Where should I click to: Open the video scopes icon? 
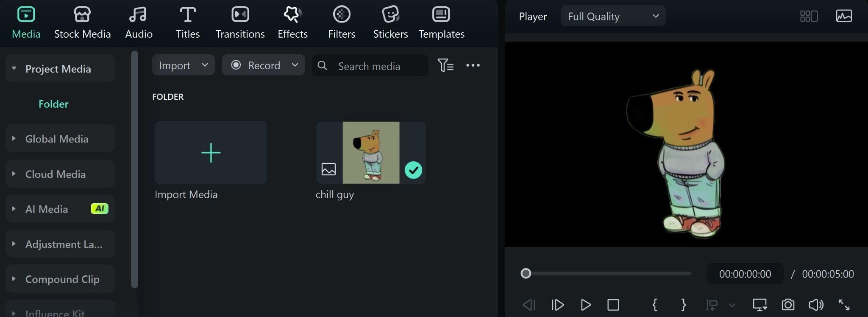(844, 16)
